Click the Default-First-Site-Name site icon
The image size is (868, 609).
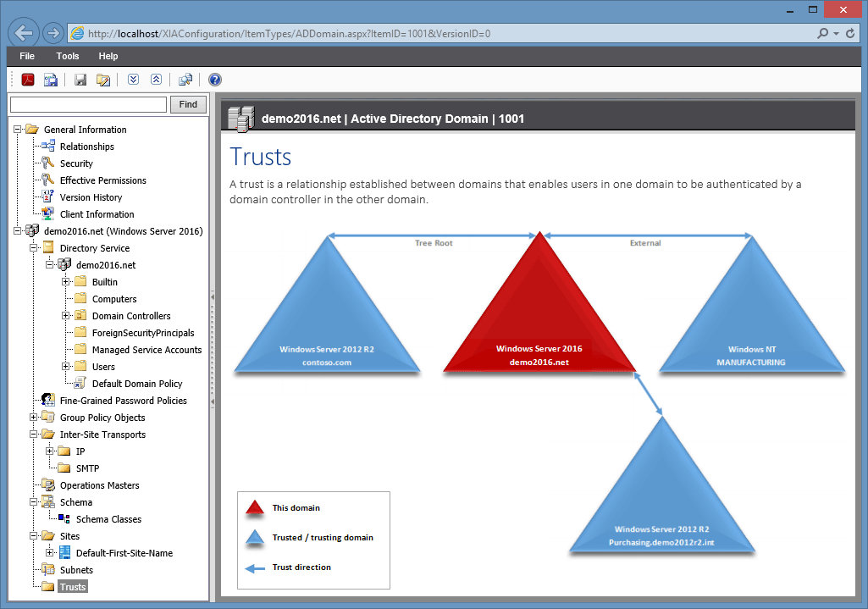64,552
